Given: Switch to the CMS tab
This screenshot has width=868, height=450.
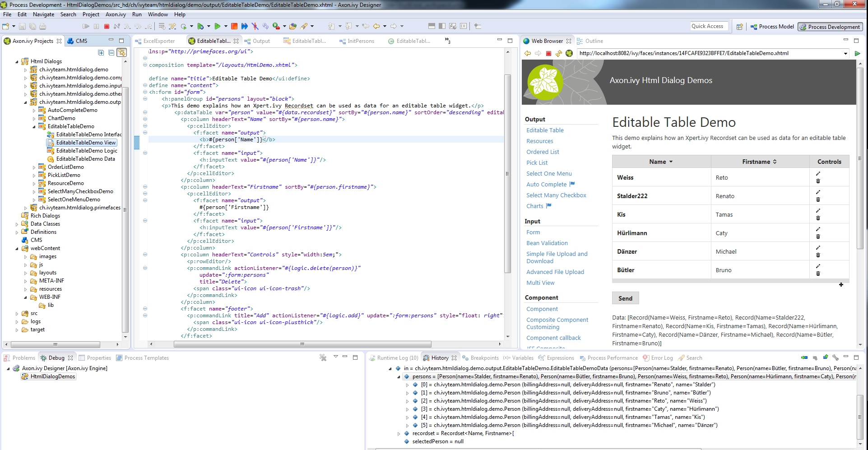Looking at the screenshot, I should pos(78,41).
